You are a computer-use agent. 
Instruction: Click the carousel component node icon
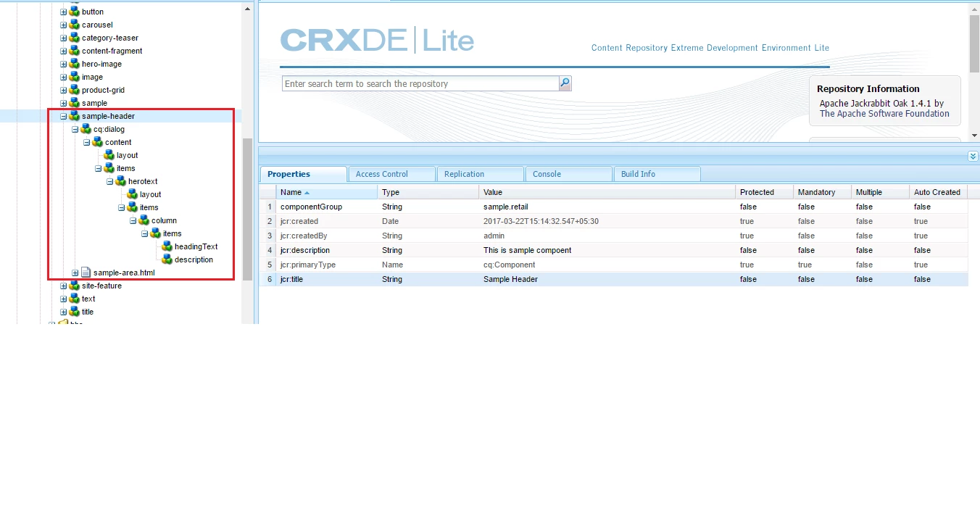point(74,25)
